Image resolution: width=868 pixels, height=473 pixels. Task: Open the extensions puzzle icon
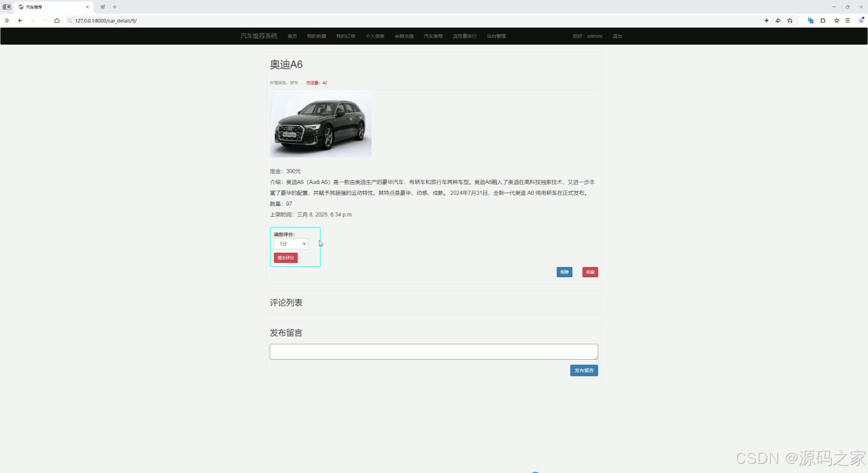click(x=823, y=21)
